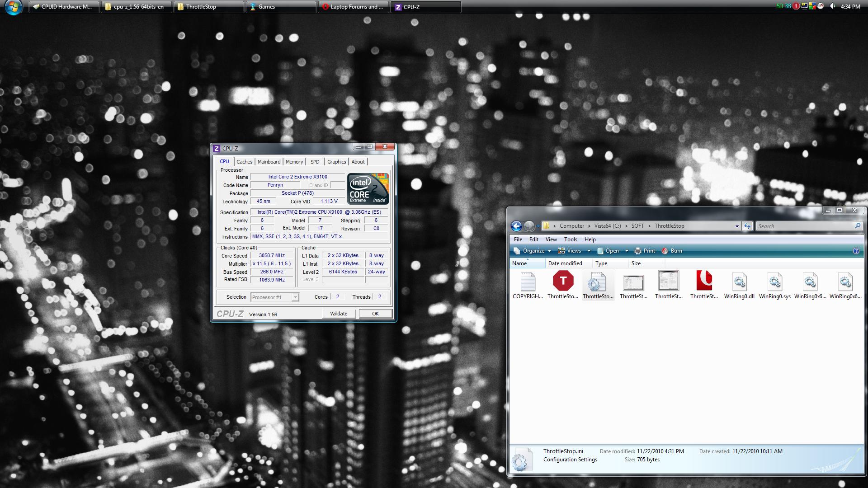Image resolution: width=868 pixels, height=488 pixels.
Task: Sort files by the Type column header
Action: pos(610,263)
